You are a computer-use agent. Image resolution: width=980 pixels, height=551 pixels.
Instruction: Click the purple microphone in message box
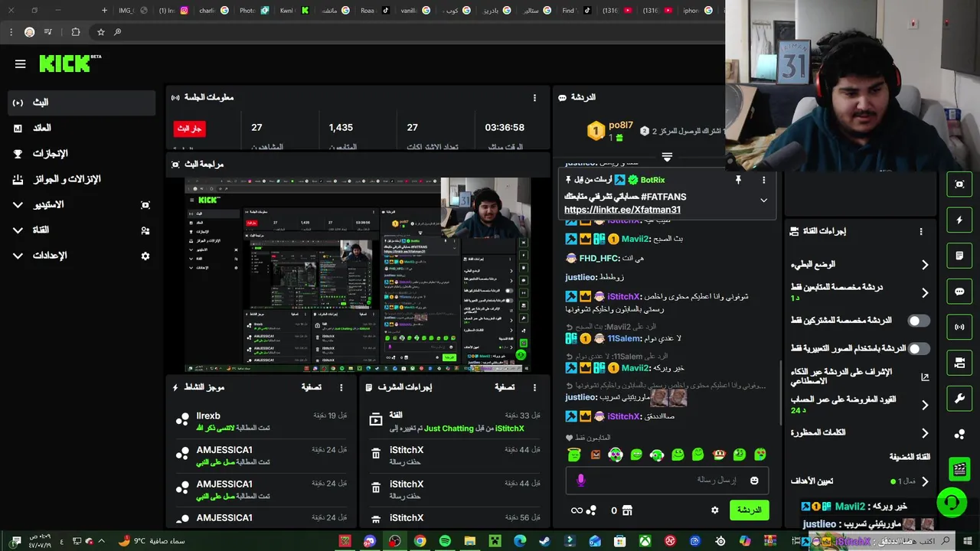(x=580, y=480)
